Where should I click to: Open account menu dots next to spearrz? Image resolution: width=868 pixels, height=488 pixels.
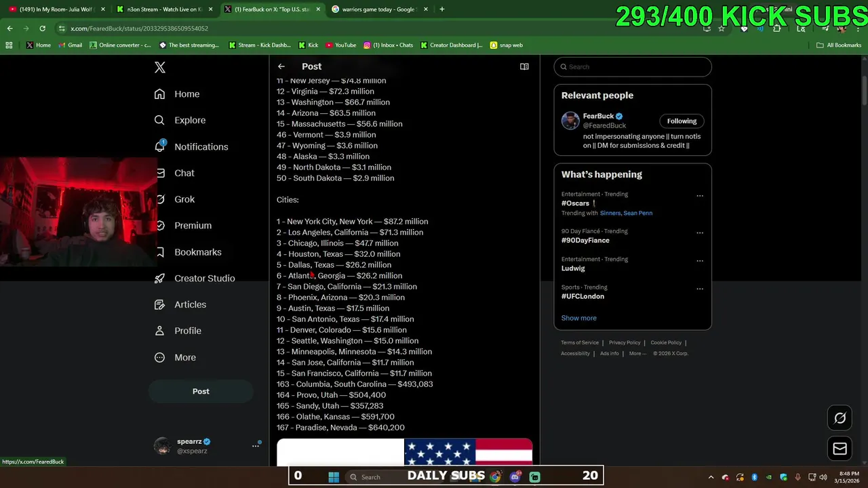click(256, 445)
